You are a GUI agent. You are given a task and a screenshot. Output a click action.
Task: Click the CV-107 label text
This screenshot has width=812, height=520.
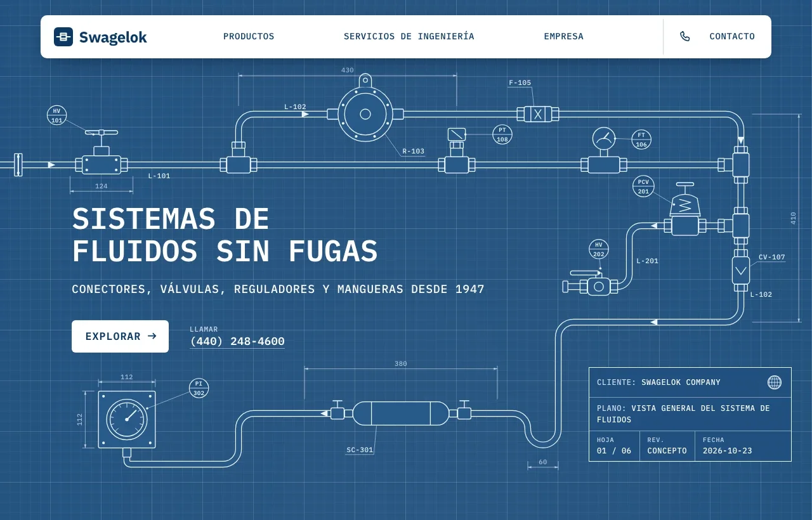point(772,257)
